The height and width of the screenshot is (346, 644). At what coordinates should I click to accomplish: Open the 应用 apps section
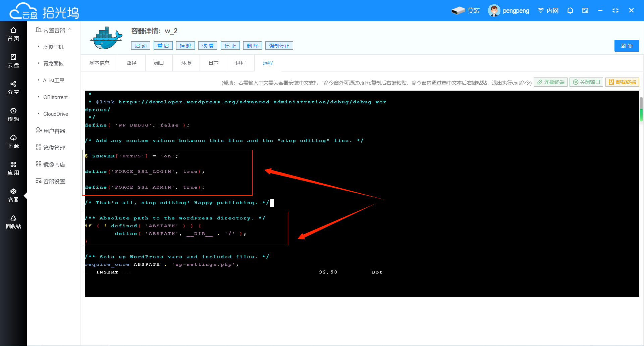(13, 168)
